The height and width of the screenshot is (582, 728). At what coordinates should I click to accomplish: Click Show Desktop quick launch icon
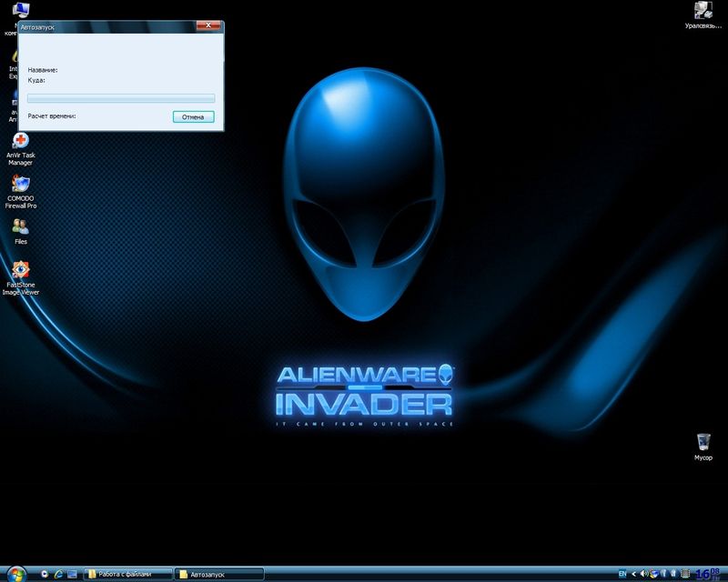(x=72, y=575)
